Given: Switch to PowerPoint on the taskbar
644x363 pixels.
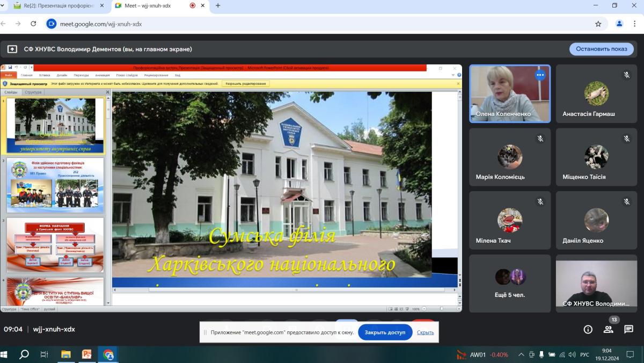Looking at the screenshot, I should 86,354.
